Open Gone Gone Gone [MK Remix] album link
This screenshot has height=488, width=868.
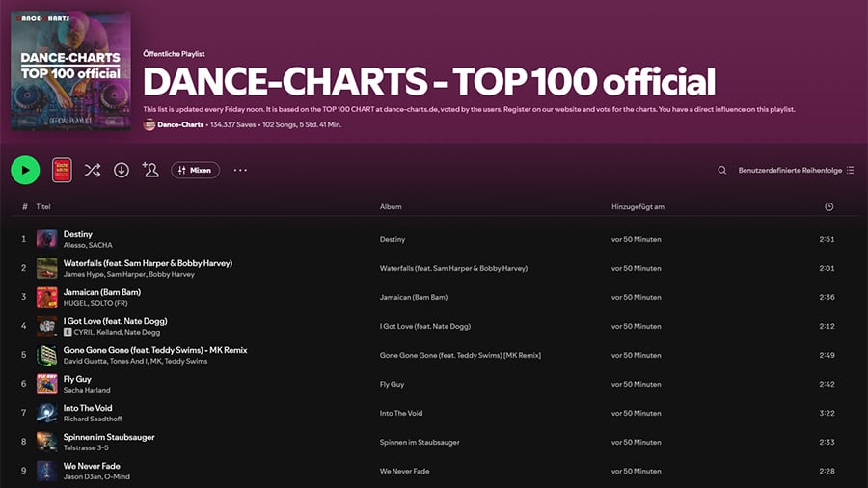(x=460, y=355)
